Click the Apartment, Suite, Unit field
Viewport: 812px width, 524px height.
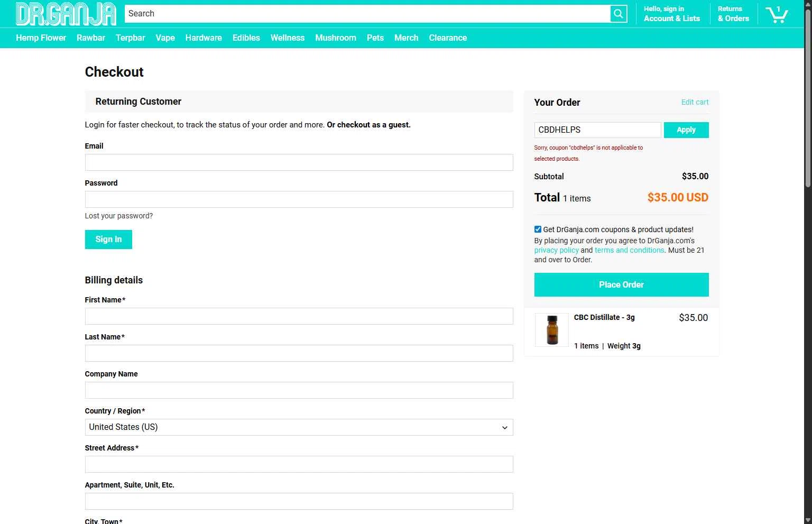(x=299, y=501)
